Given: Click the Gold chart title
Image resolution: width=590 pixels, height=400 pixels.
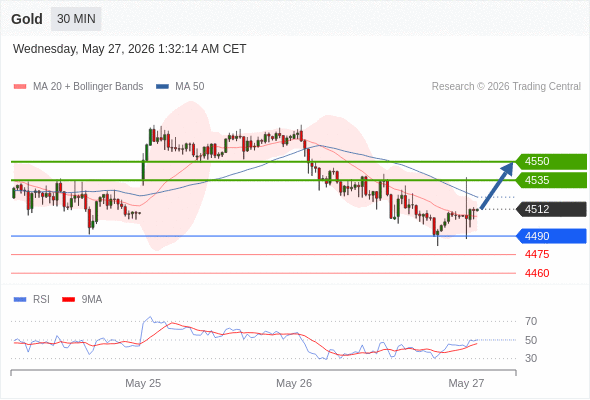Looking at the screenshot, I should click(x=27, y=19).
